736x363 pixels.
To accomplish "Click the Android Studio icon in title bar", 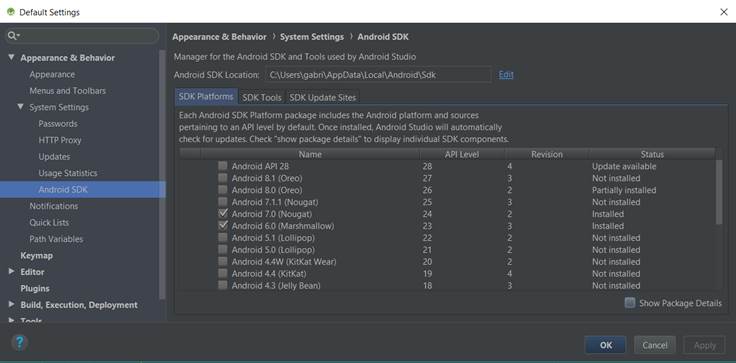I will pyautogui.click(x=10, y=12).
